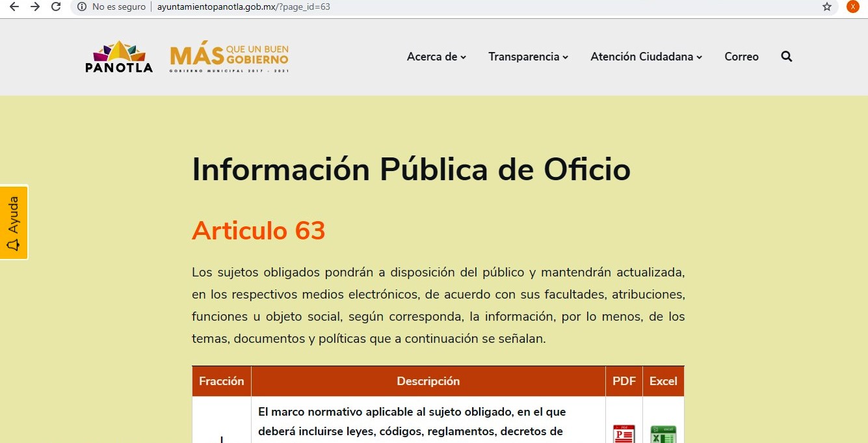Click the browser forward arrow
The width and height of the screenshot is (868, 443).
pos(35,7)
